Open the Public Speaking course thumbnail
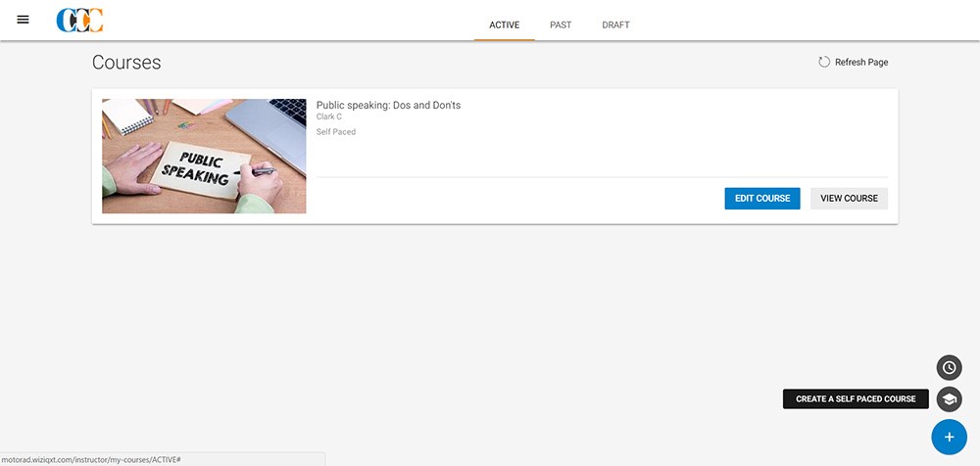 pos(204,156)
